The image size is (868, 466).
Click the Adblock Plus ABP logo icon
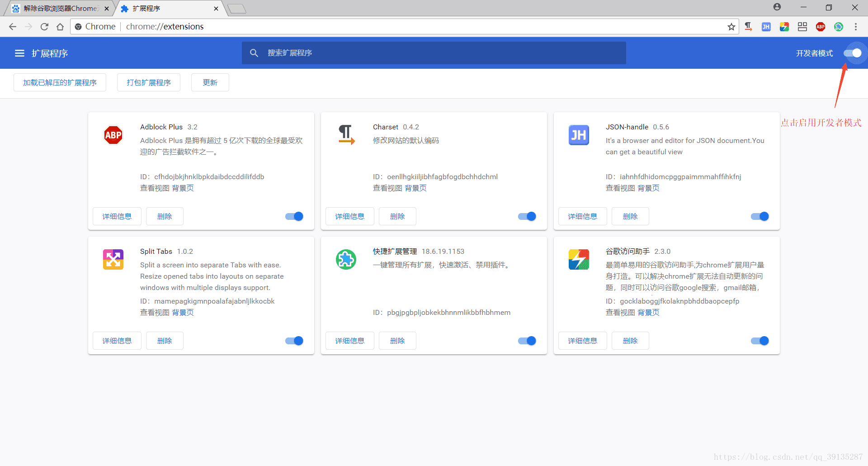113,135
